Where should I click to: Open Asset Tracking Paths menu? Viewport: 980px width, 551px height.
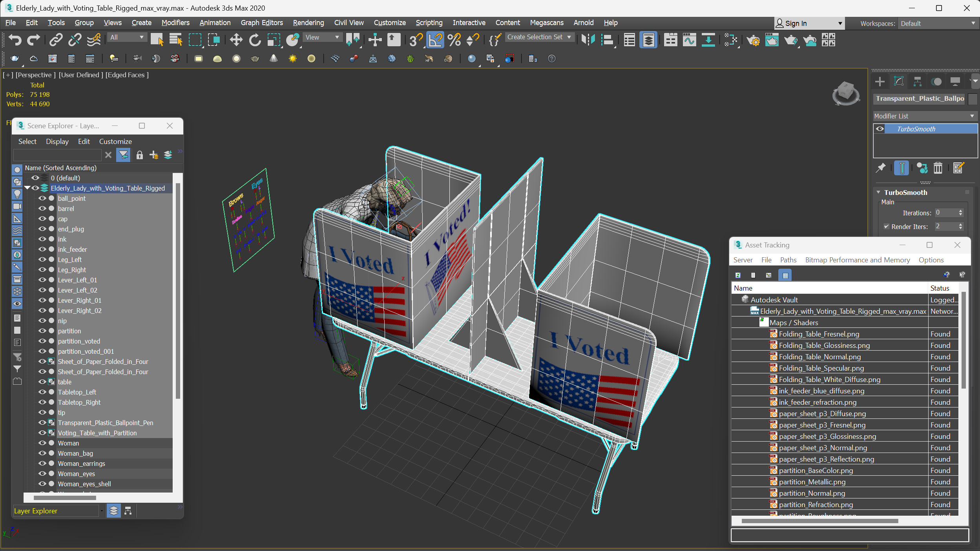[x=788, y=260]
